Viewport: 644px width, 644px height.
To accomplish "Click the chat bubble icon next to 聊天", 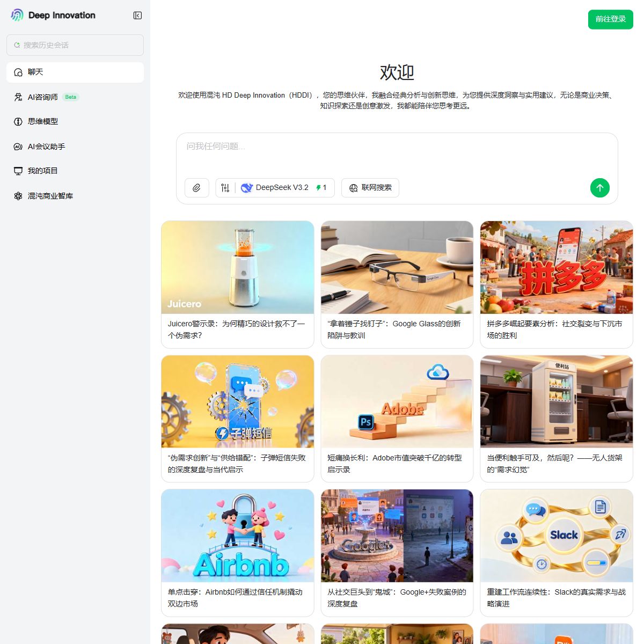I will [x=18, y=72].
